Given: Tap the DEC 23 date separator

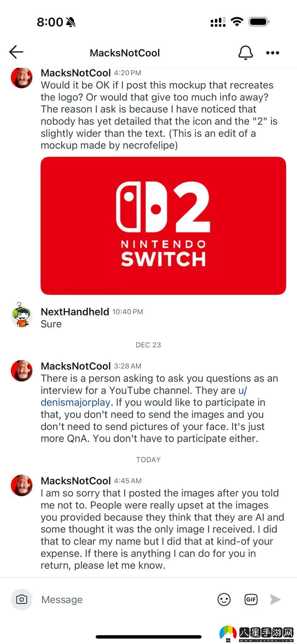Looking at the screenshot, I should (x=148, y=345).
